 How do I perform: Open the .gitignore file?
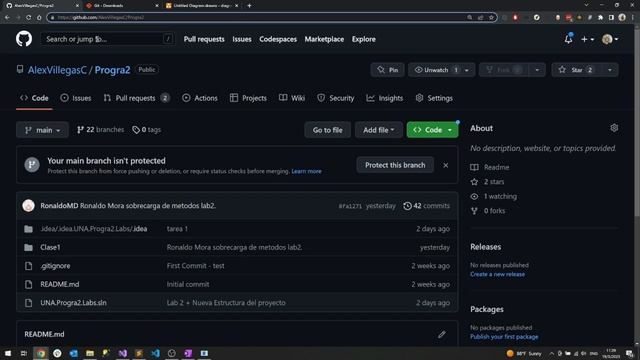55,266
